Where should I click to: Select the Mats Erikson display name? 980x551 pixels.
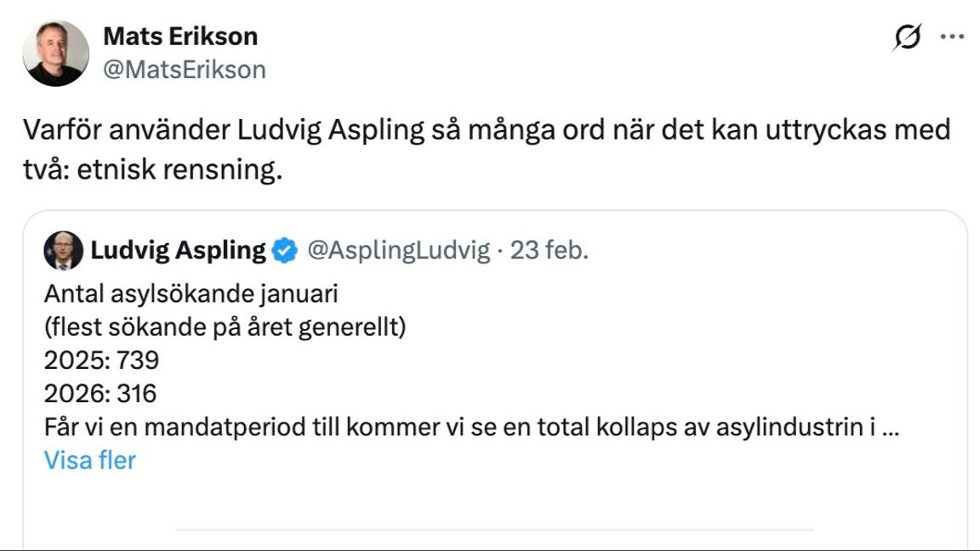(x=179, y=36)
